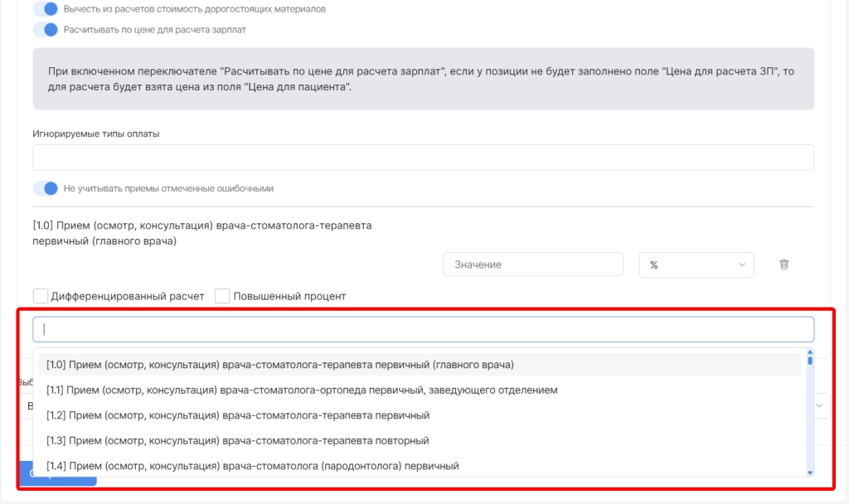Select option [1.4] Прием врача-стоматолога (пародонтолога) первичный
Viewport: 849px width, 504px height.
tap(253, 466)
